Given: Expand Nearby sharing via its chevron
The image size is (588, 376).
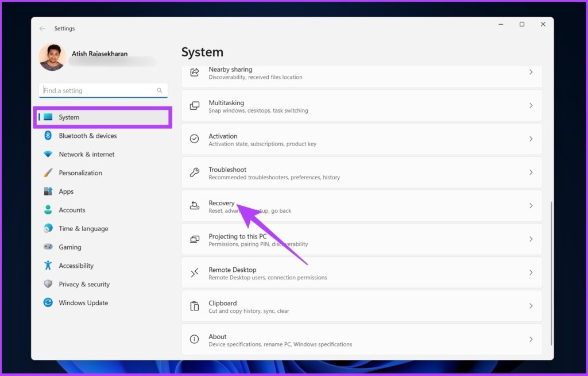Looking at the screenshot, I should [531, 72].
